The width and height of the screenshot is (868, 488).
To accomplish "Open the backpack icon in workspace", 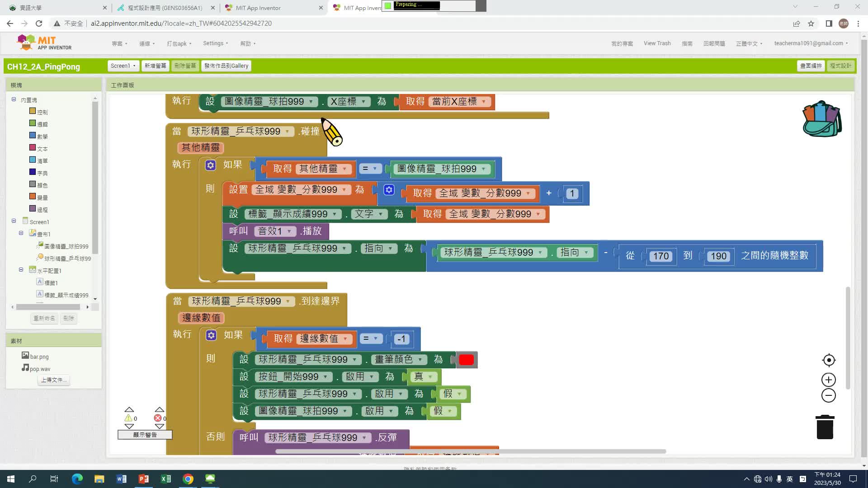I will pyautogui.click(x=821, y=119).
